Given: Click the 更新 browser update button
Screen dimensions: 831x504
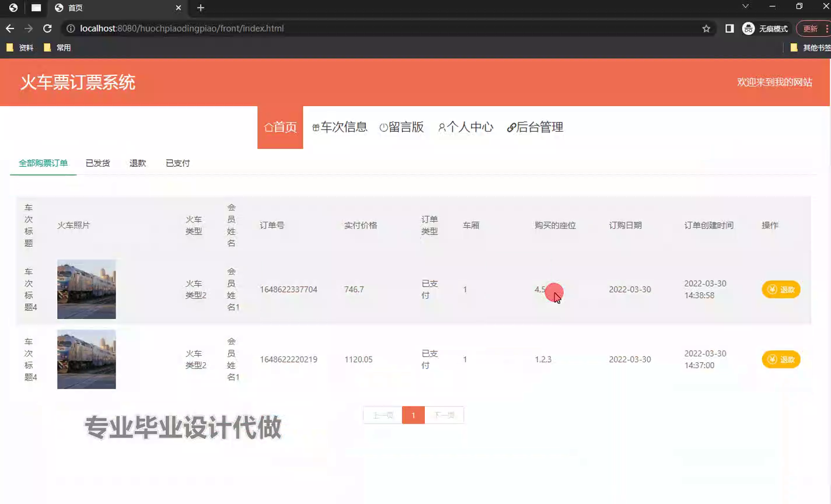Looking at the screenshot, I should tap(813, 28).
